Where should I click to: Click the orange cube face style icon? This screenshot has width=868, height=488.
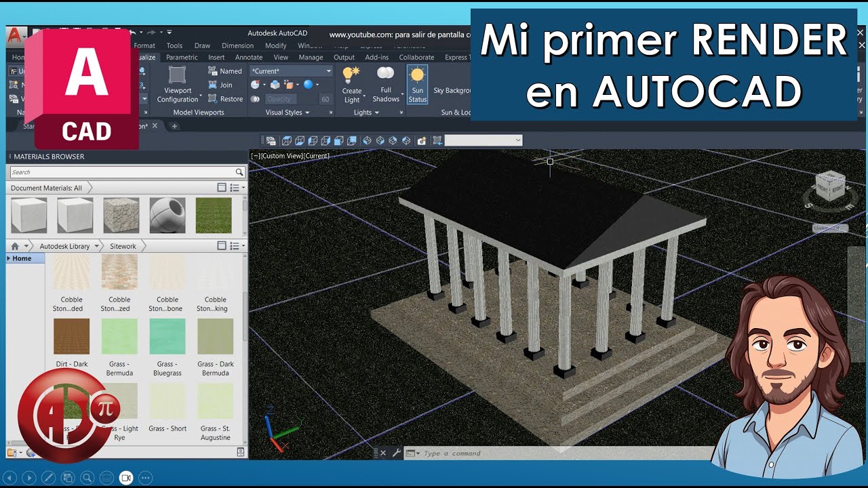(x=290, y=85)
